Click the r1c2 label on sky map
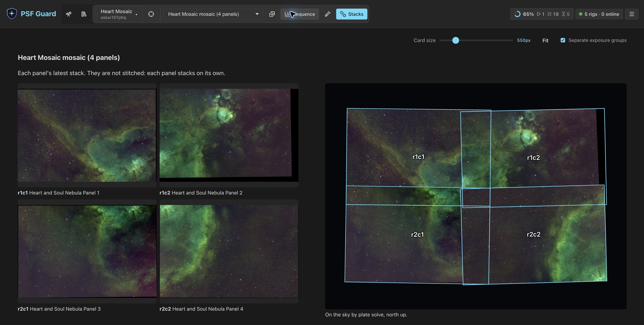644x325 pixels. click(x=533, y=158)
